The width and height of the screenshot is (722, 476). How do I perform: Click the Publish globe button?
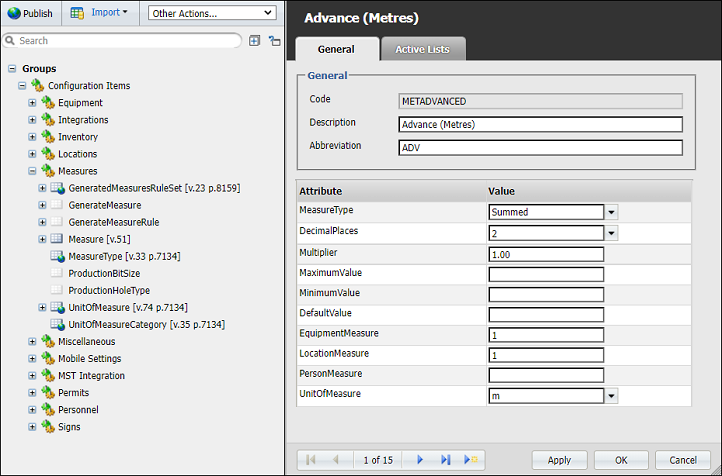(x=30, y=13)
